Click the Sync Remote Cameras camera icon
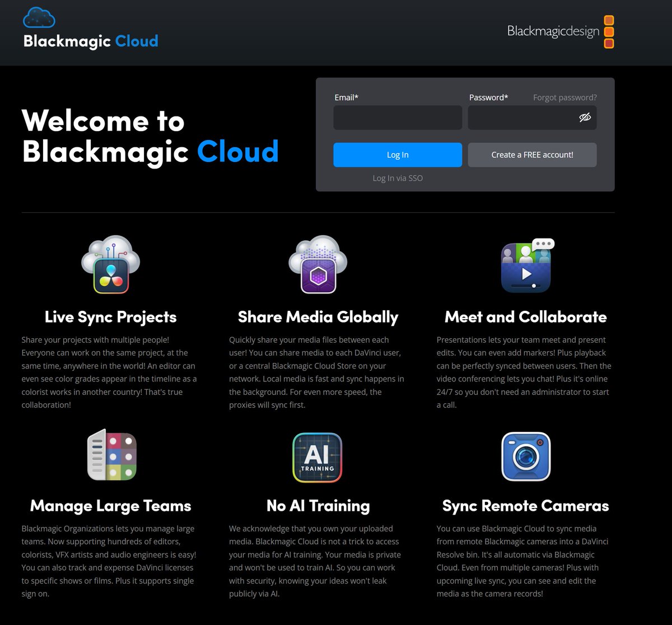 pyautogui.click(x=526, y=456)
